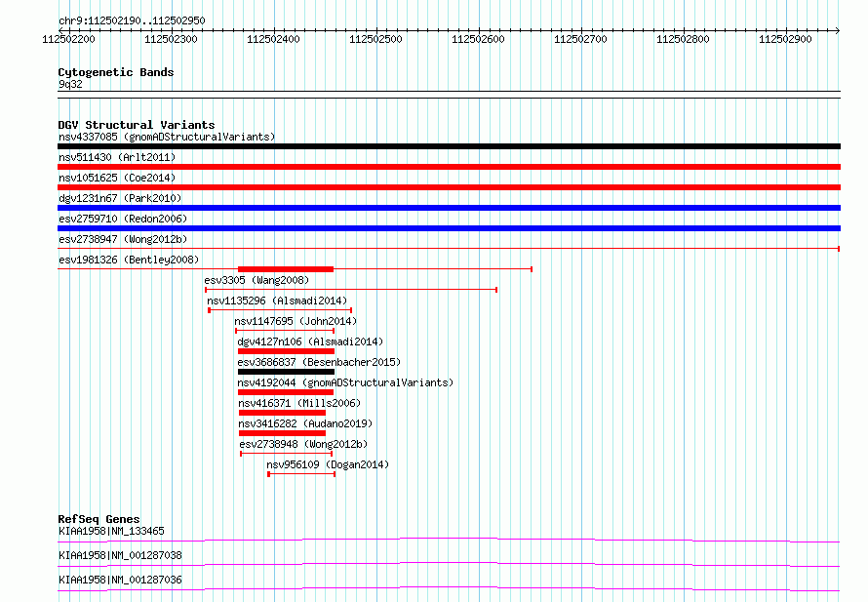Open esv2738947 (Wong2012b) label
The width and height of the screenshot is (868, 602).
(x=123, y=239)
